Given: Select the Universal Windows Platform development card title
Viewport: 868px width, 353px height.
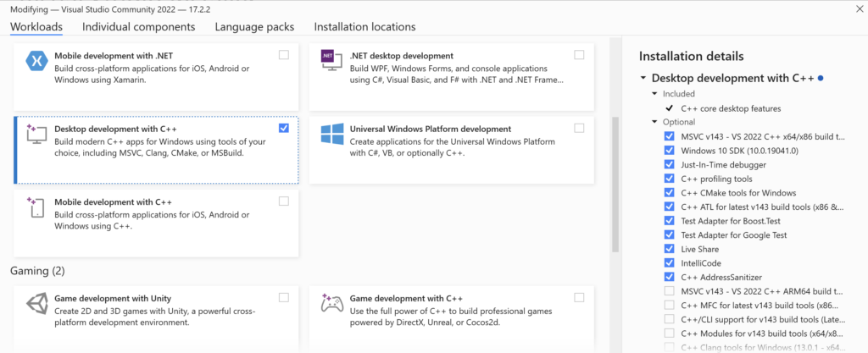Looking at the screenshot, I should [x=431, y=129].
